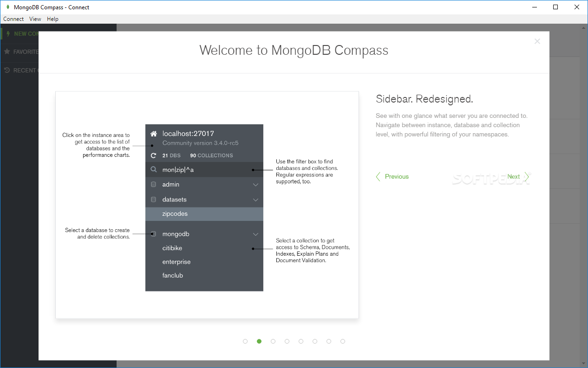The width and height of the screenshot is (588, 368).
Task: Click the database icon beside mongodb
Action: click(154, 234)
